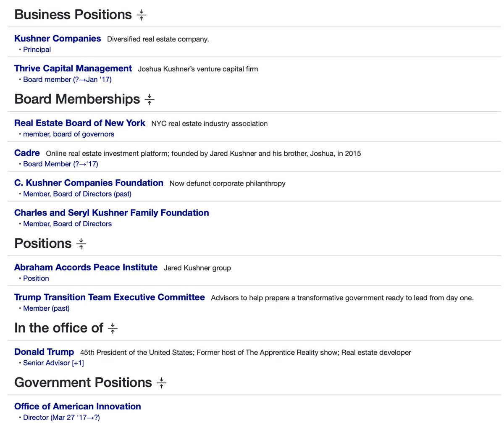The height and width of the screenshot is (427, 504).
Task: Collapse the Business Positions section
Action: (x=142, y=15)
